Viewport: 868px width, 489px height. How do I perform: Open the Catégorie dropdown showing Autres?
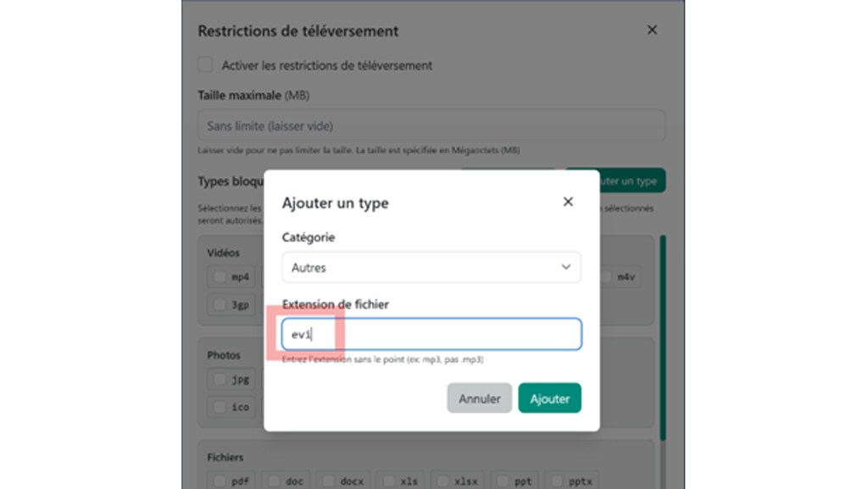pyautogui.click(x=431, y=267)
